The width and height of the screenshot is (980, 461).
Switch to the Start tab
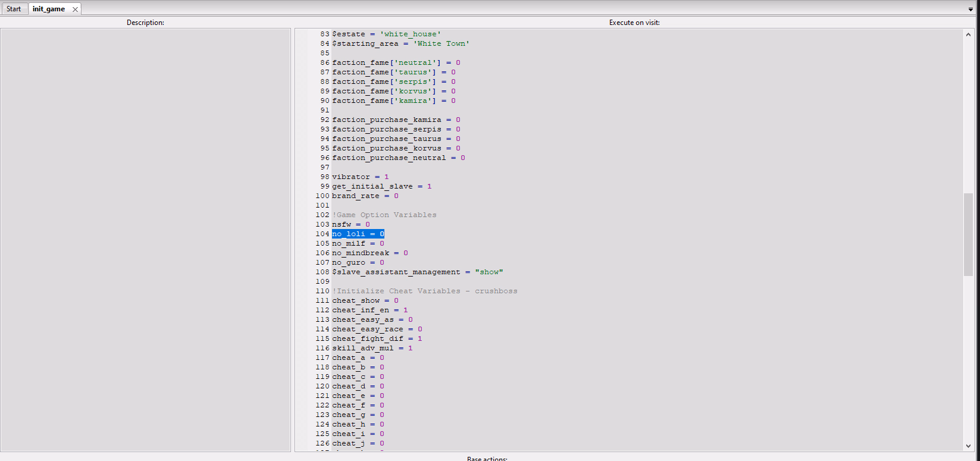[14, 9]
